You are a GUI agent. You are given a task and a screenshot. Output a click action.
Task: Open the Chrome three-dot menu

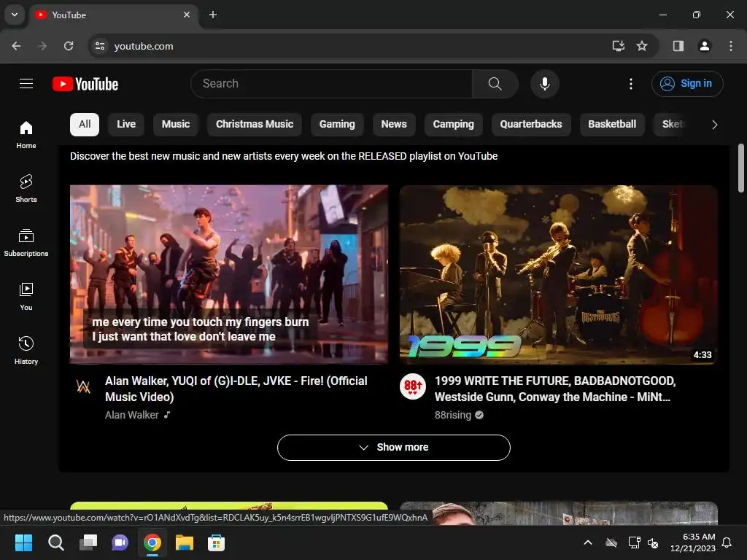tap(731, 46)
